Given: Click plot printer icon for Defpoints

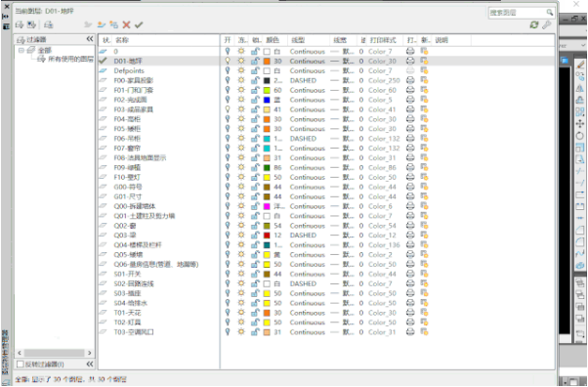Looking at the screenshot, I should click(410, 70).
